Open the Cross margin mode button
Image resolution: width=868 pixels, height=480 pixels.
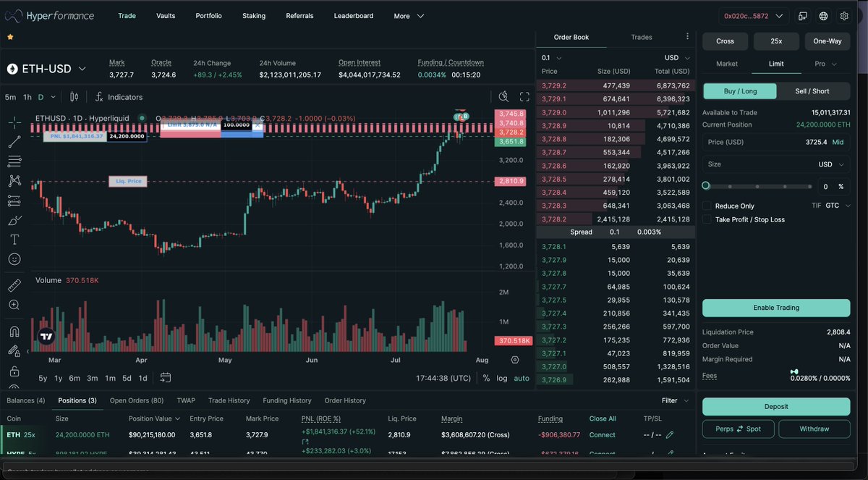click(x=726, y=41)
